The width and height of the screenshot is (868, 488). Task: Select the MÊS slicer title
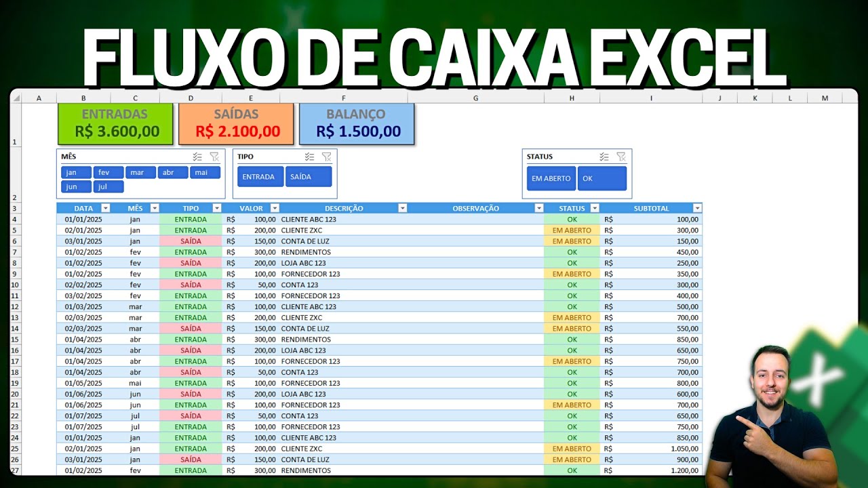coord(68,157)
